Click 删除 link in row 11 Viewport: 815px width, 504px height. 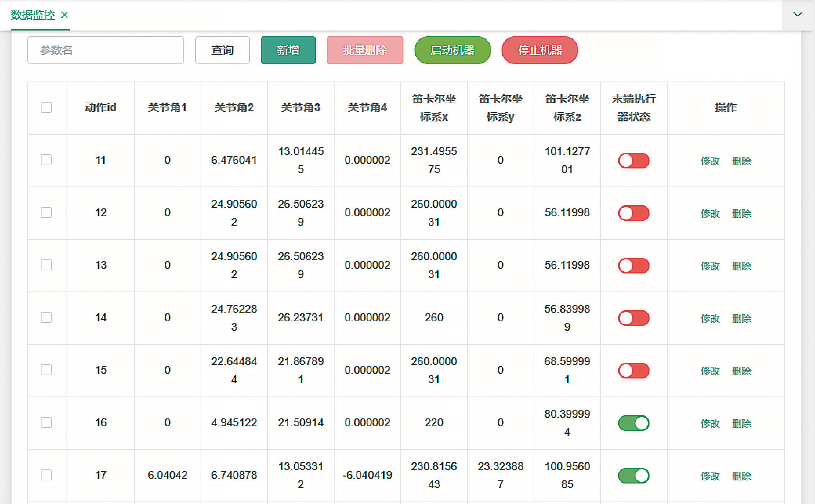(742, 161)
